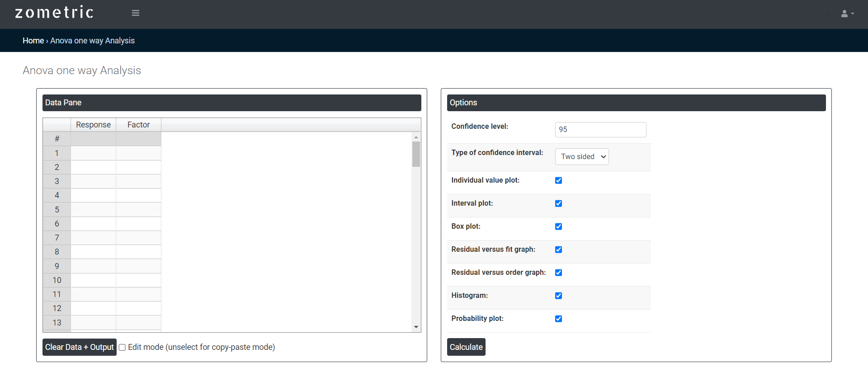Untick the Probability plot checkbox
This screenshot has height=391, width=868.
pyautogui.click(x=558, y=319)
